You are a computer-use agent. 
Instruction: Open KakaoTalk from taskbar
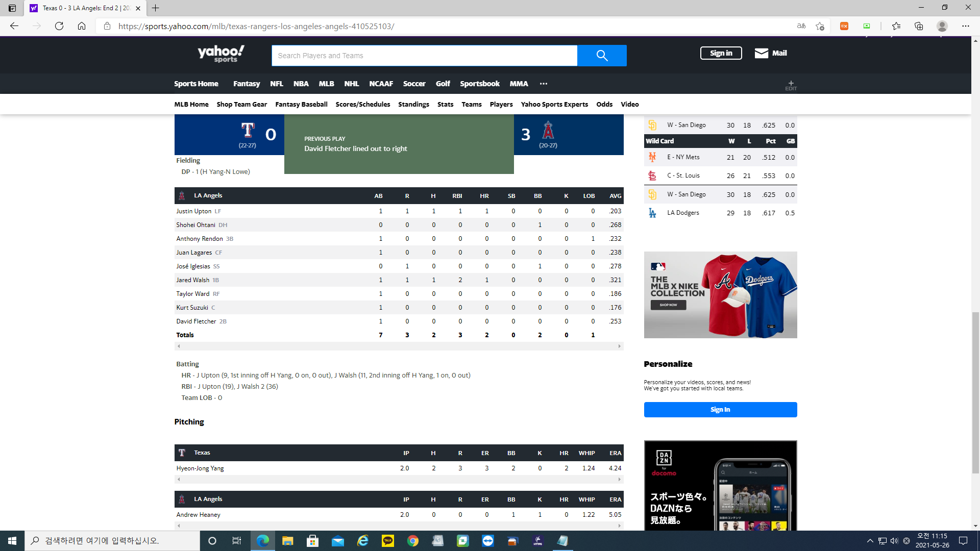click(x=388, y=541)
